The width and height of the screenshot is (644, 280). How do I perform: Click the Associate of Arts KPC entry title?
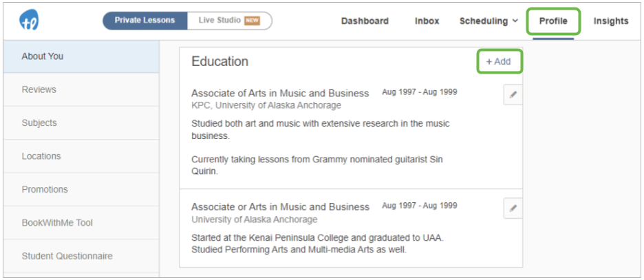click(x=280, y=93)
